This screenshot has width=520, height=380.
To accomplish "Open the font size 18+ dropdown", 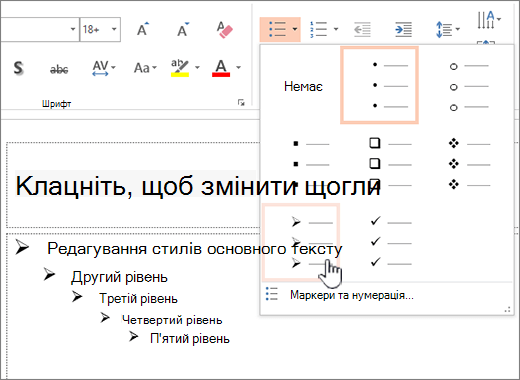I will (114, 29).
